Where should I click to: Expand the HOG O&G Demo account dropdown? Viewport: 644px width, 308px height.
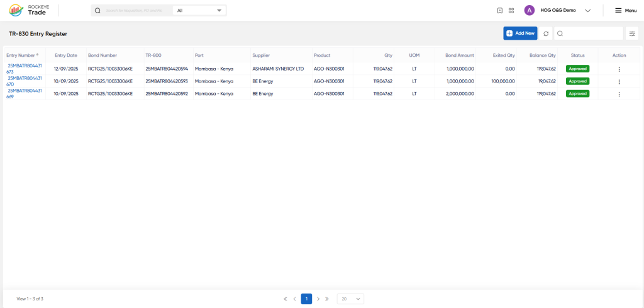click(588, 11)
